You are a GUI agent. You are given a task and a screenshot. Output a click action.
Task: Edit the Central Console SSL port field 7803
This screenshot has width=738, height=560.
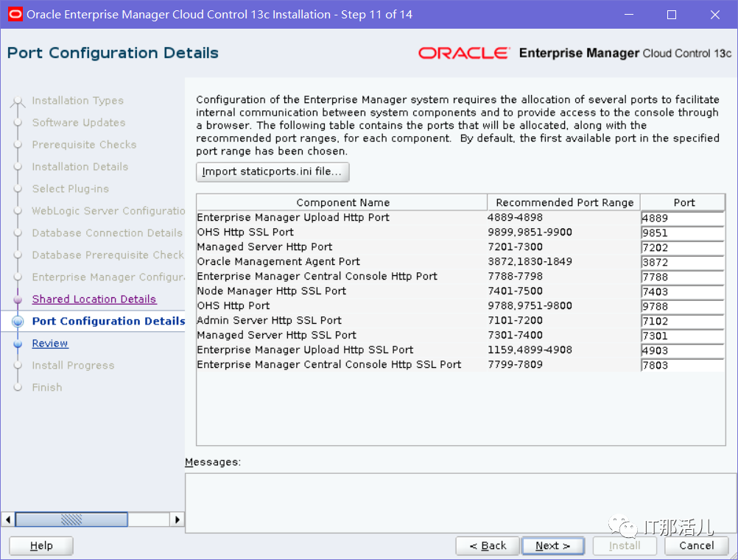[683, 365]
